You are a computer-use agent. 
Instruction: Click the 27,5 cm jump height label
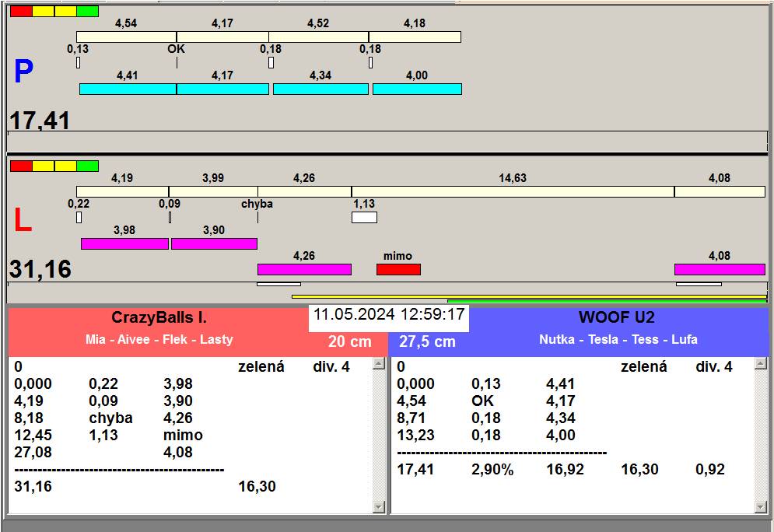click(x=427, y=341)
